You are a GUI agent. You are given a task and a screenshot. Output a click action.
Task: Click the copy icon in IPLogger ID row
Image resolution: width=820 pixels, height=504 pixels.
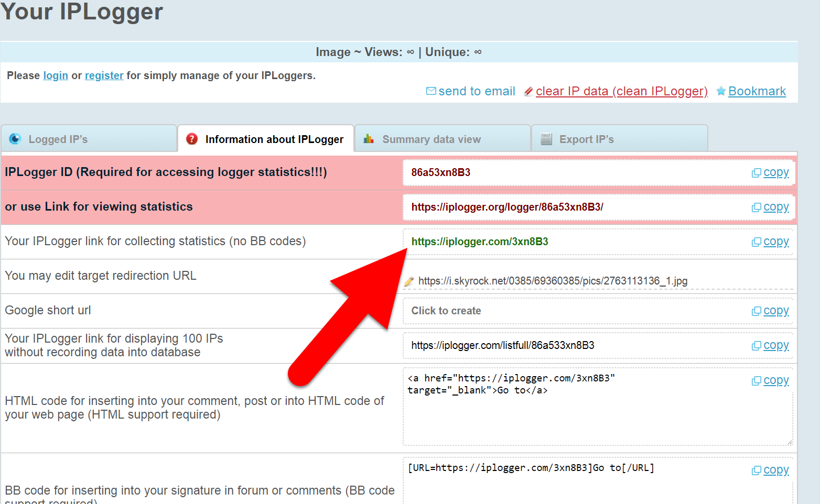click(756, 173)
